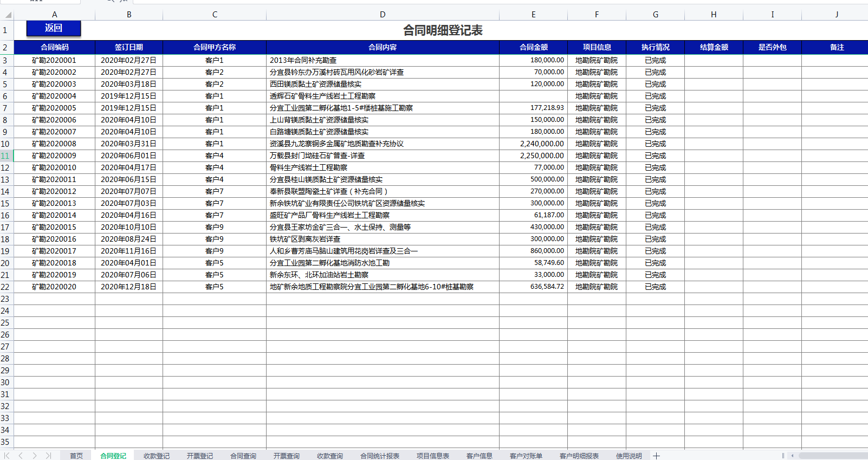Screen dimensions: 868x460
Task: Select row 11 header
Action: point(6,156)
